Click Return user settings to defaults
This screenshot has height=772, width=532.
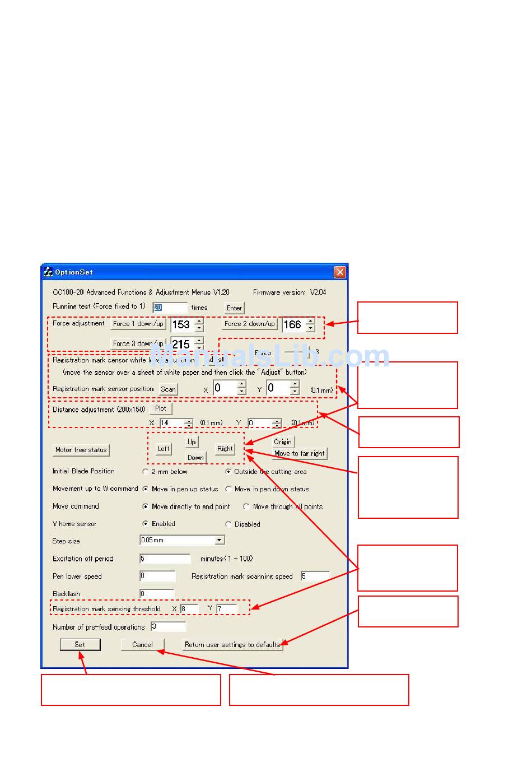point(232,645)
